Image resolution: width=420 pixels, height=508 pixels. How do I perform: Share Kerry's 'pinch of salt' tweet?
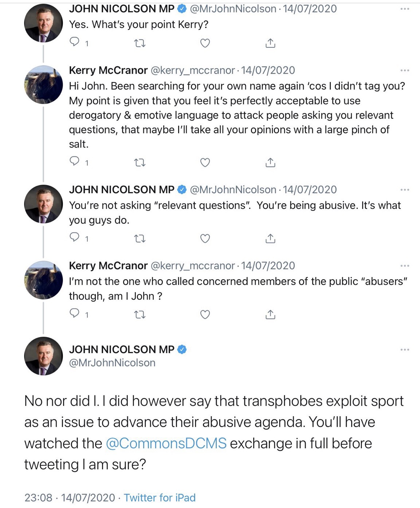coord(270,162)
